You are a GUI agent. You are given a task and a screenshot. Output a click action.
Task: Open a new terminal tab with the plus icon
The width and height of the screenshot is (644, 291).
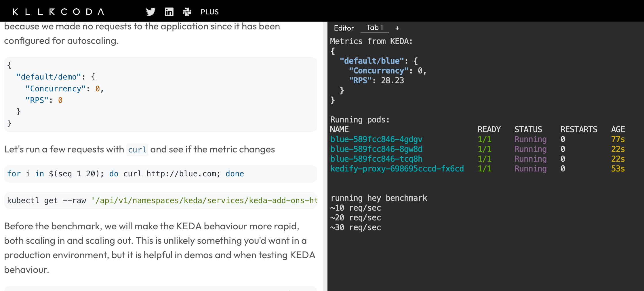(397, 28)
